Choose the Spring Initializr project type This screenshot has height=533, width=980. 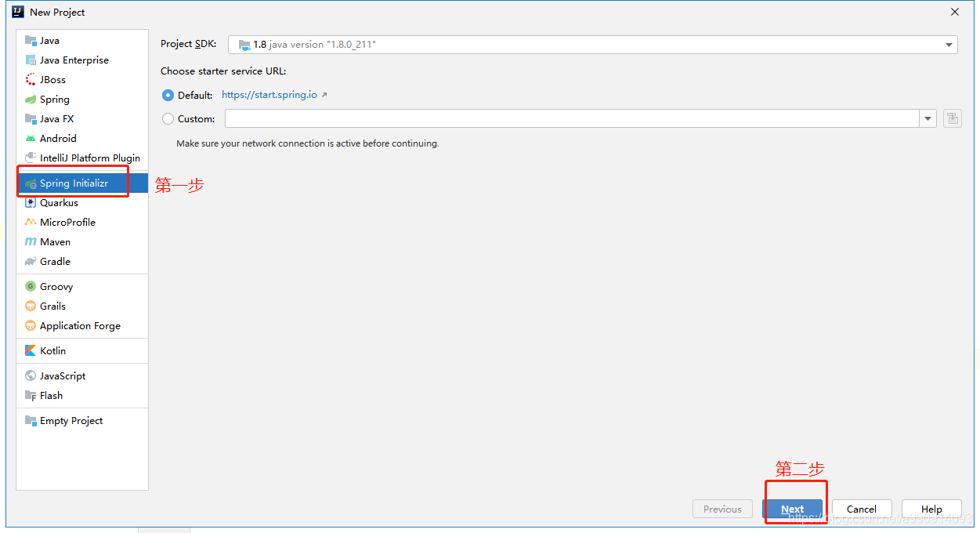tap(82, 183)
